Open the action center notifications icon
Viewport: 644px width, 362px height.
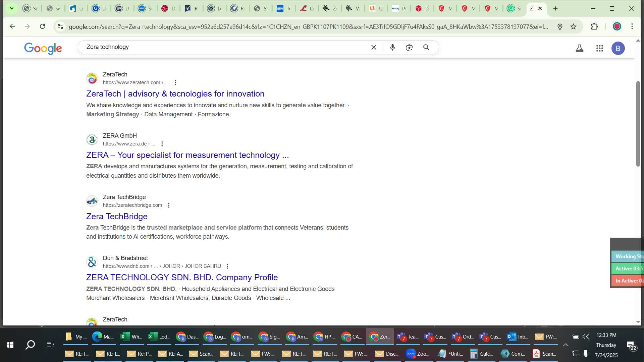(x=632, y=346)
